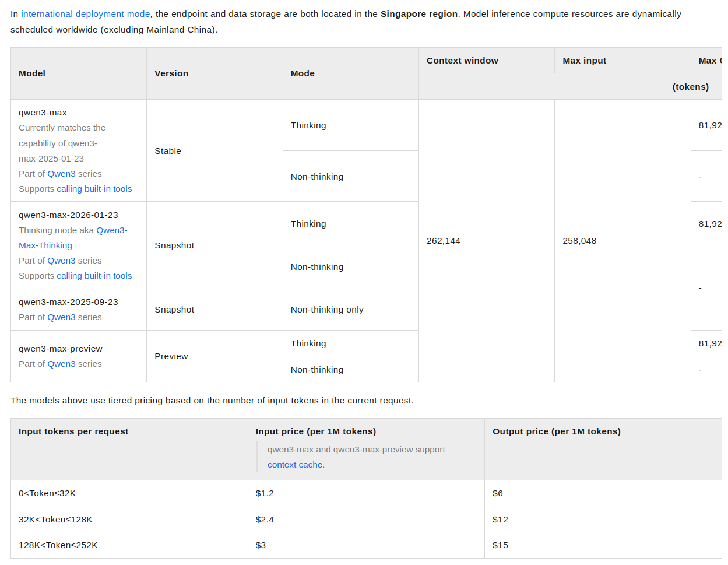Open calling built-in tools link under qwen3-max
The width and height of the screenshot is (728, 565).
point(94,189)
